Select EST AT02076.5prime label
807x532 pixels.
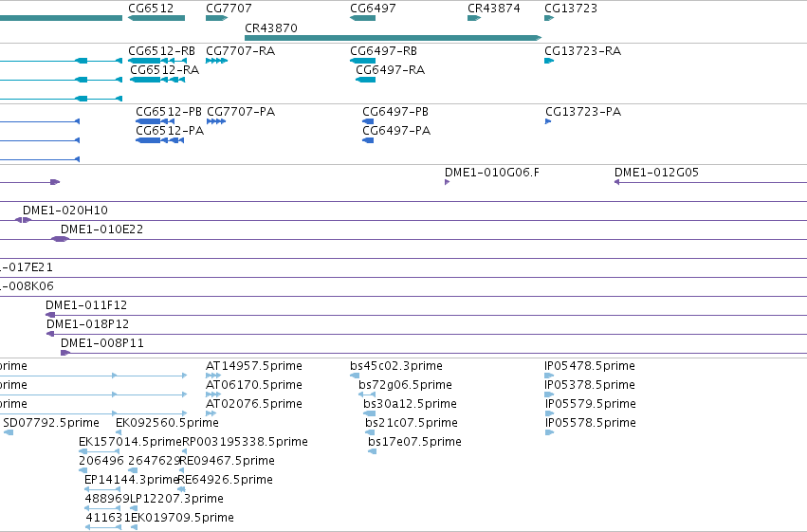(254, 404)
